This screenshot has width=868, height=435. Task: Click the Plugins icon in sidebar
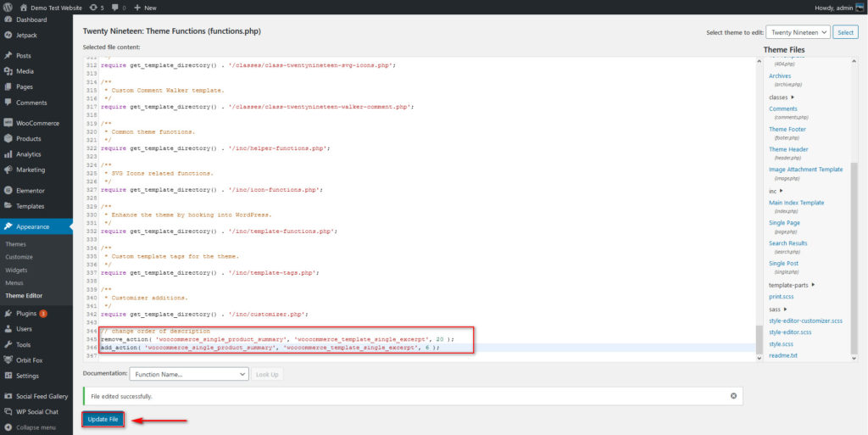tap(8, 314)
